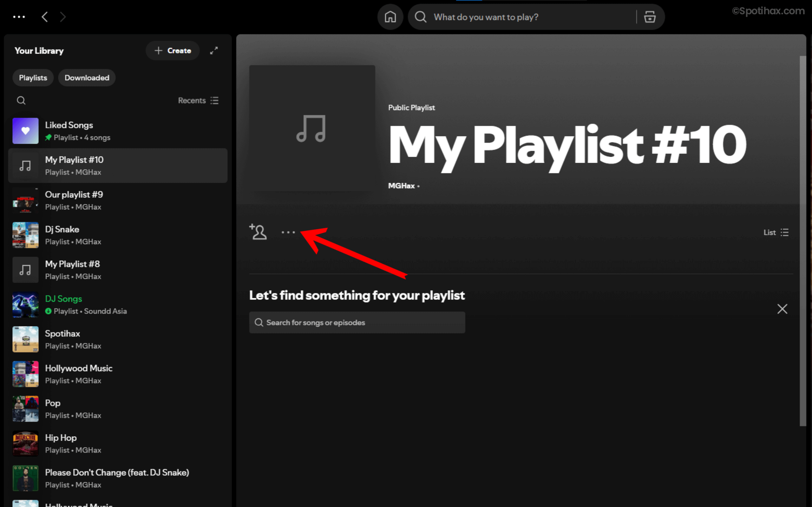Open Our playlist #9
812x507 pixels.
pyautogui.click(x=118, y=200)
